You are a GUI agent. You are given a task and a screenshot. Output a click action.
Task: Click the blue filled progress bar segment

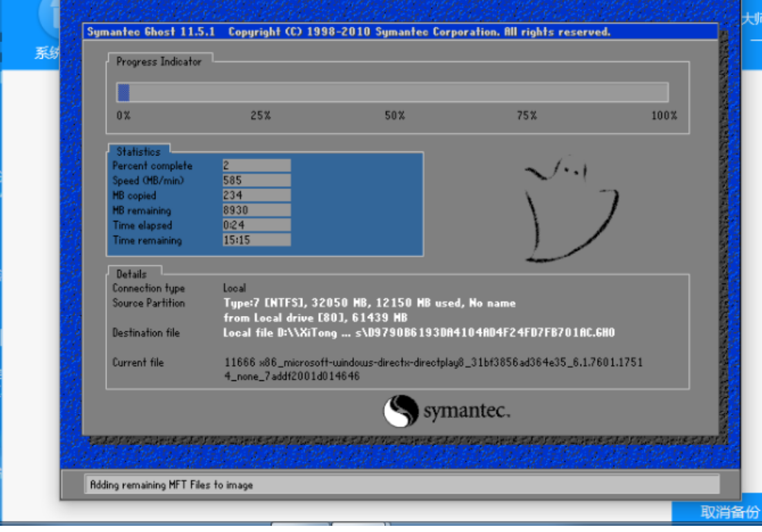(x=124, y=92)
